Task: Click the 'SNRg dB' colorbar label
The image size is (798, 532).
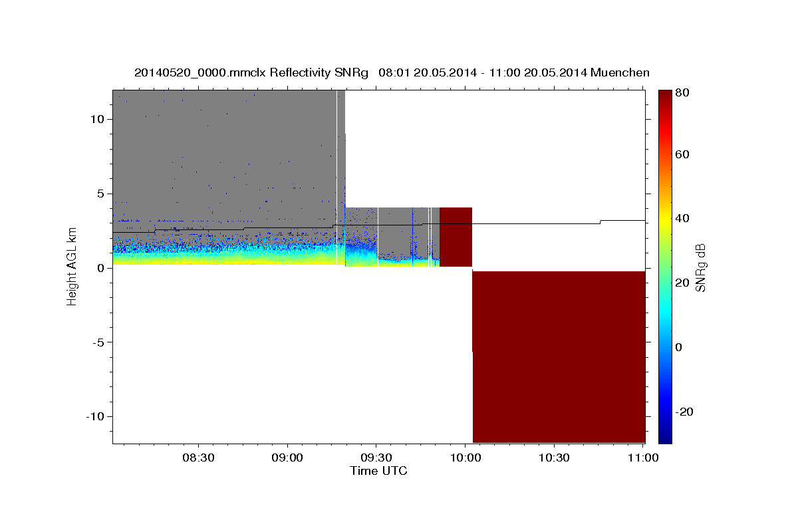Action: (700, 267)
